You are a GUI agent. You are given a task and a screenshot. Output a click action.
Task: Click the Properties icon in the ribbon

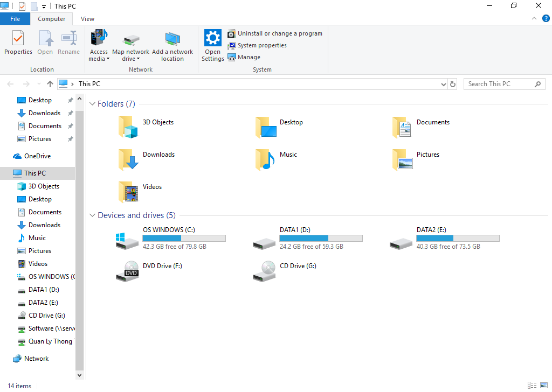(18, 39)
